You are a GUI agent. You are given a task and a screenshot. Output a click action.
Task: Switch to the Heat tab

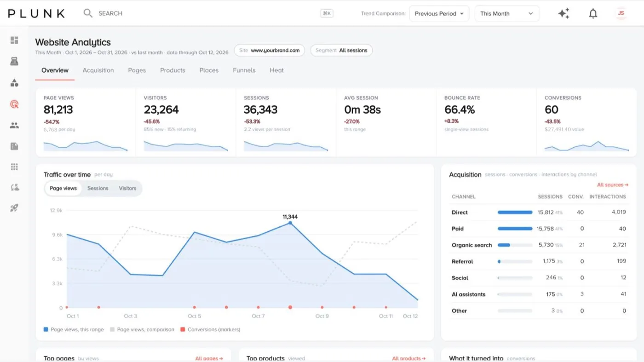click(277, 70)
